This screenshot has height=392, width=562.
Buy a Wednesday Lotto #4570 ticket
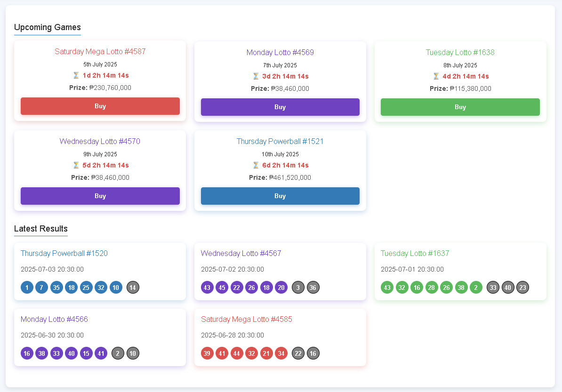[100, 196]
